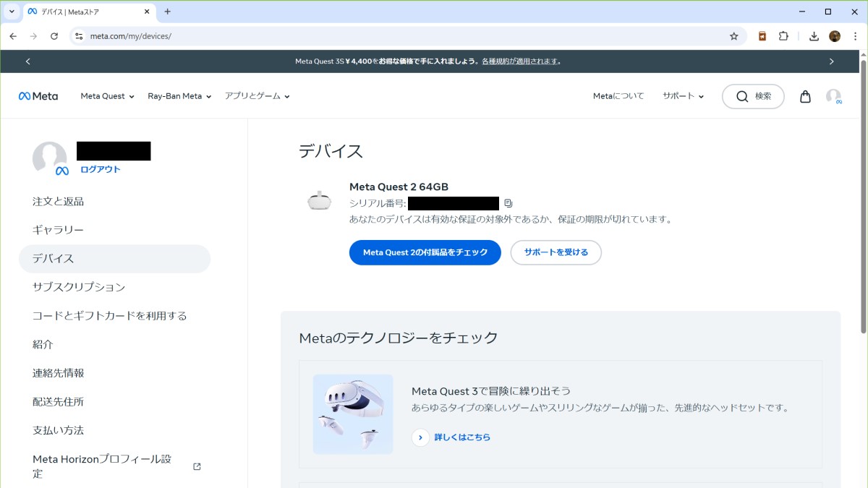Click the Meta Quest 2 headset thumbnail
Image resolution: width=868 pixels, height=488 pixels.
click(x=319, y=201)
